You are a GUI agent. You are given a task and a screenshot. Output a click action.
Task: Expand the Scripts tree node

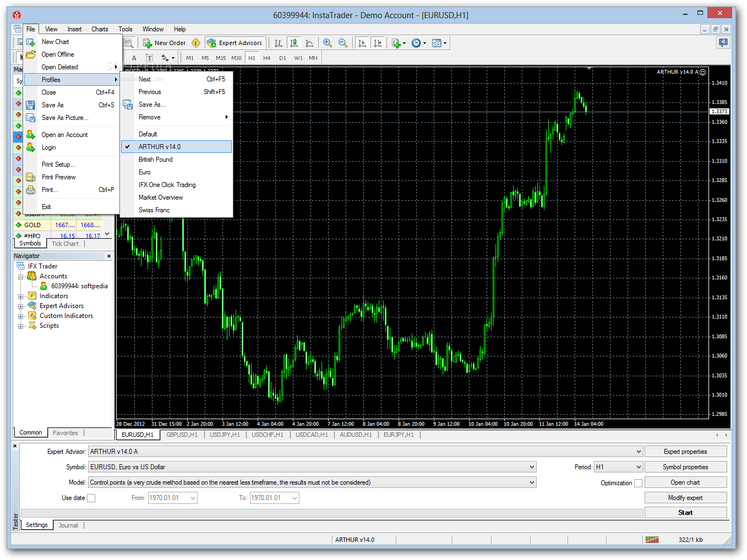[x=21, y=326]
